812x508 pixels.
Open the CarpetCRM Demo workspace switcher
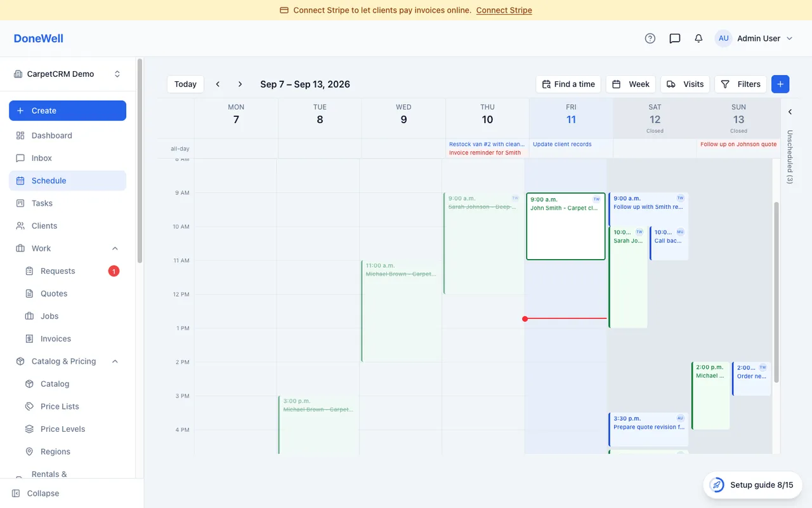[67, 74]
